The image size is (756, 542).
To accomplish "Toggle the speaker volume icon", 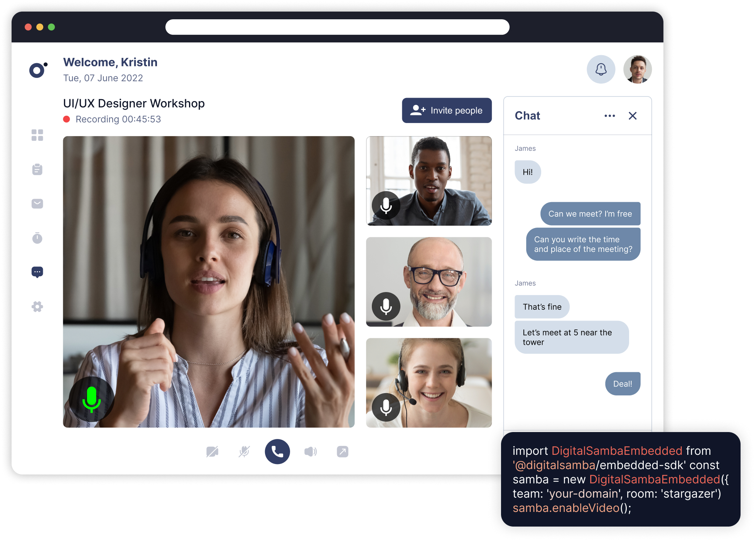I will coord(310,451).
